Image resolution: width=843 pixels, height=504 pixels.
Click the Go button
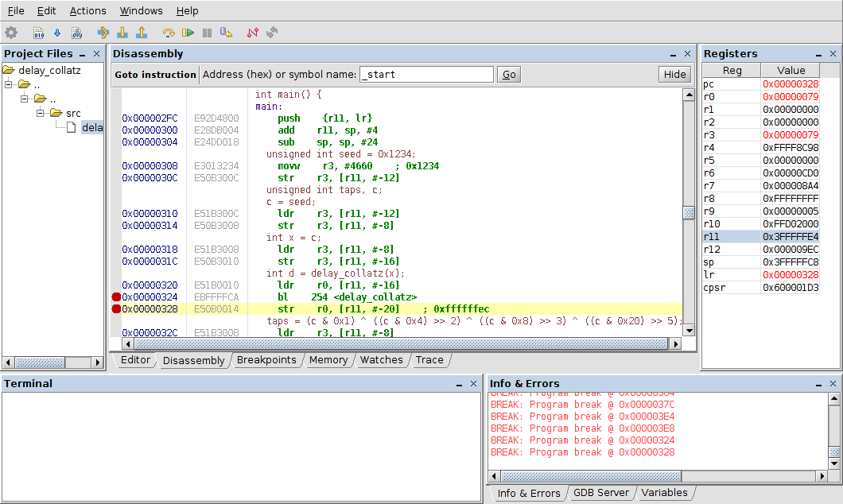click(509, 75)
